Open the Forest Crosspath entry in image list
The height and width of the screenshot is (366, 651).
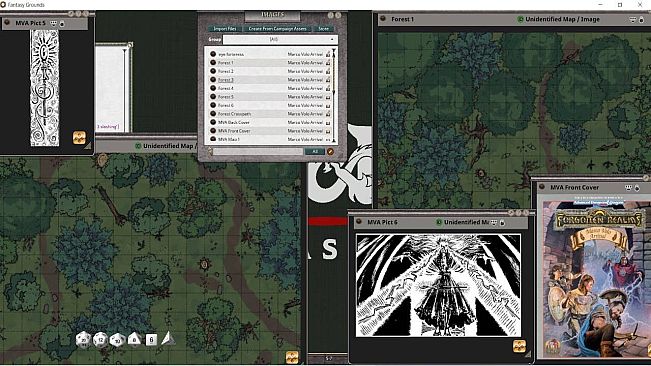(235, 114)
